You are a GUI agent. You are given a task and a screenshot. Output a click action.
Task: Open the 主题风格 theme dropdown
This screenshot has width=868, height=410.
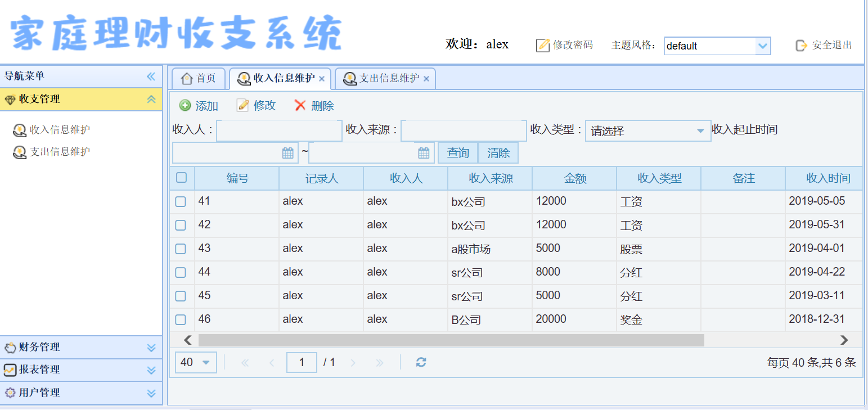[x=762, y=46]
